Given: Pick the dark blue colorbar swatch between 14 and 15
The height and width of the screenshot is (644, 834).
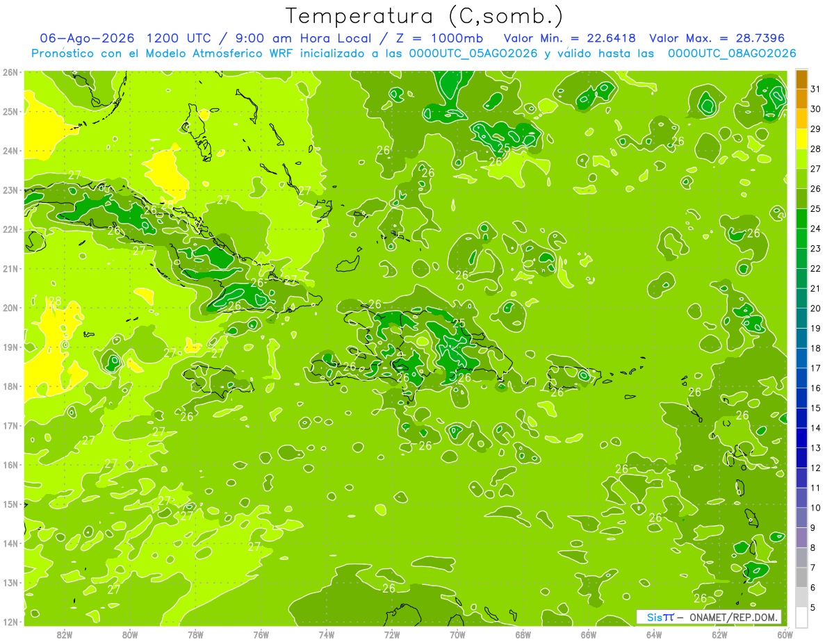Looking at the screenshot, I should point(801,418).
